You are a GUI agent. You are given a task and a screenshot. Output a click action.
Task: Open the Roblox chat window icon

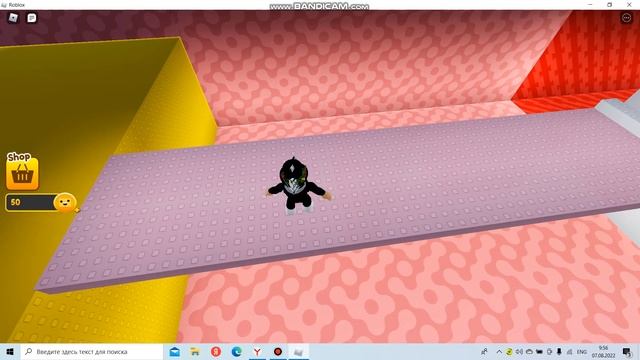pos(31,18)
